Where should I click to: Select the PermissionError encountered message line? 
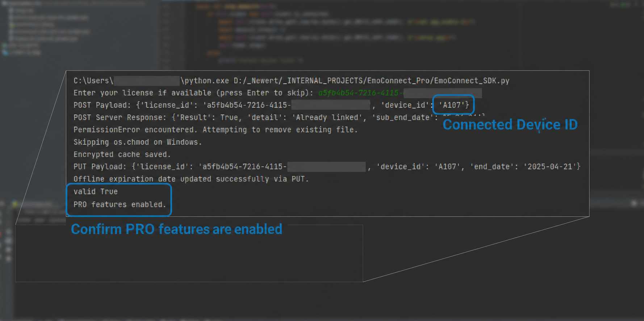click(216, 130)
